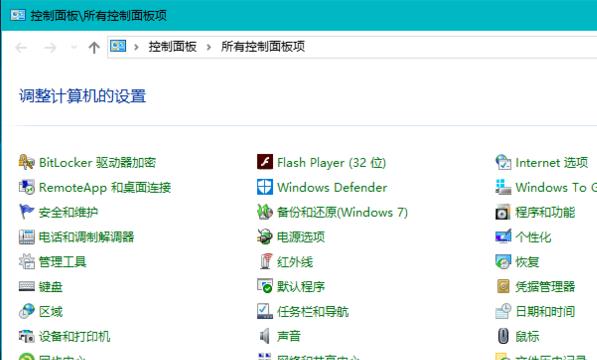Open 个性化 link text
597x360 pixels.
click(x=533, y=237)
